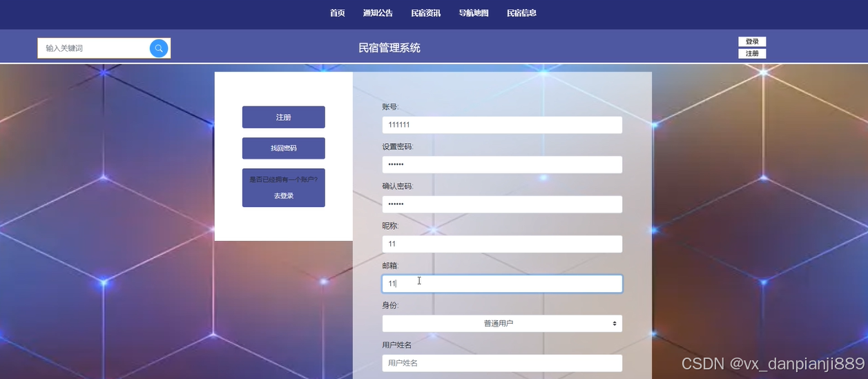Click the 设置密码 password field
This screenshot has height=379, width=868.
(502, 164)
